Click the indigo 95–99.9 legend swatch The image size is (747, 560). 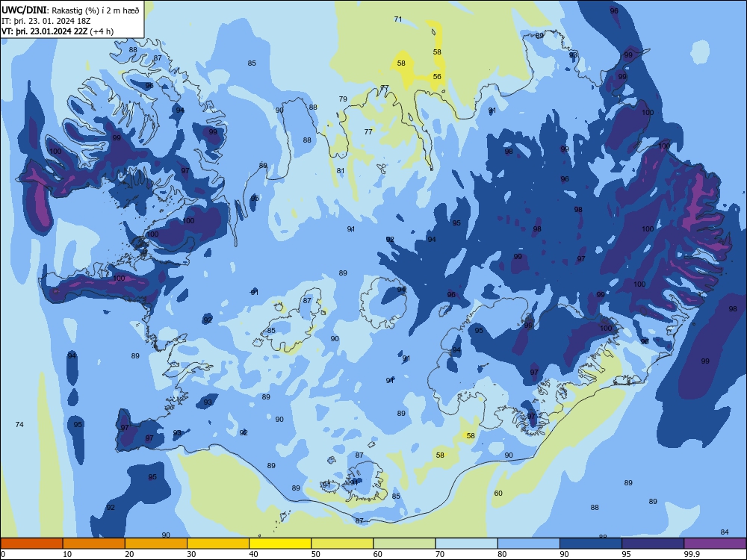[653, 544]
